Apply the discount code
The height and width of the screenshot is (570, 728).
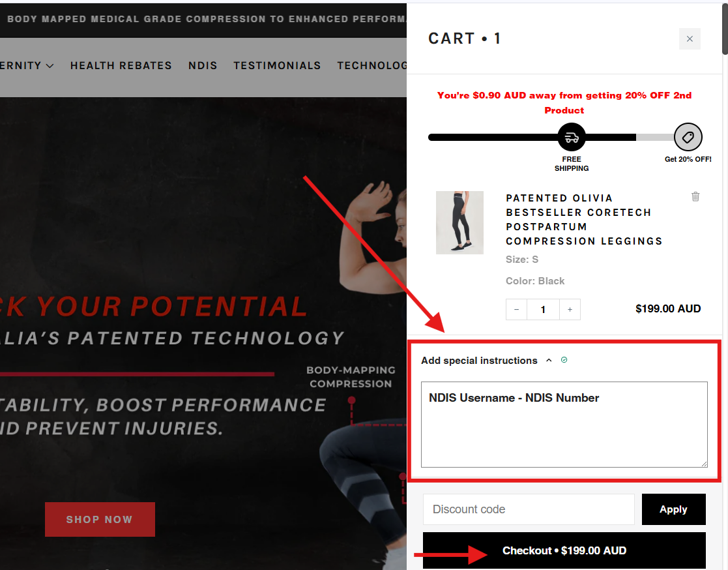pos(673,509)
